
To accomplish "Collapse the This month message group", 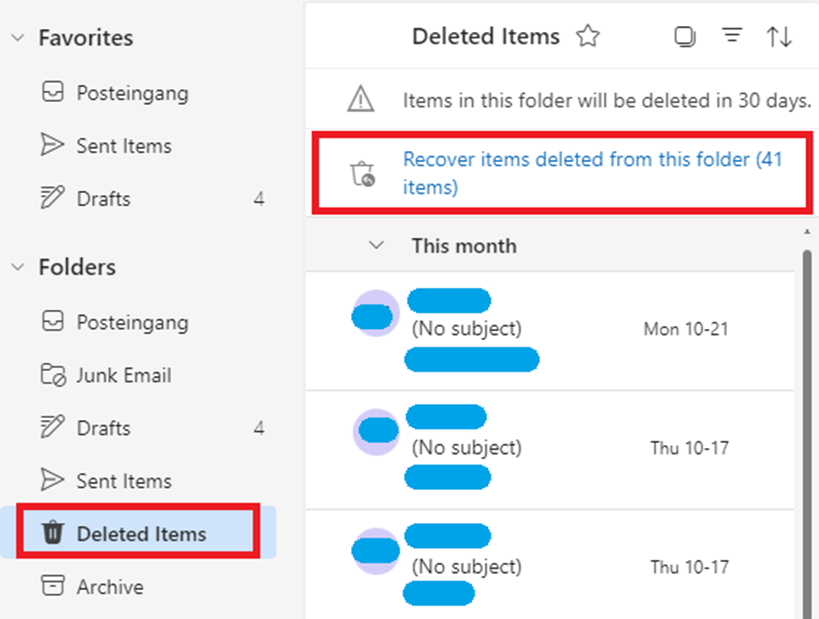I will [x=376, y=245].
